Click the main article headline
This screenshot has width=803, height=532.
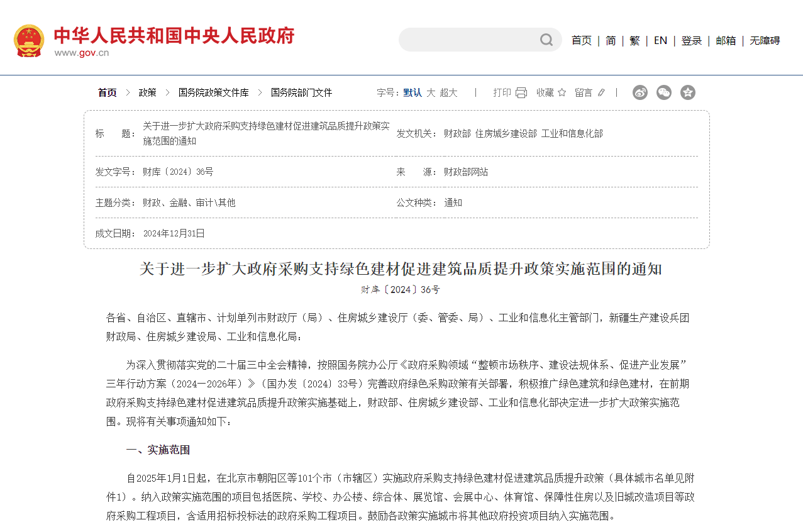coord(401,269)
